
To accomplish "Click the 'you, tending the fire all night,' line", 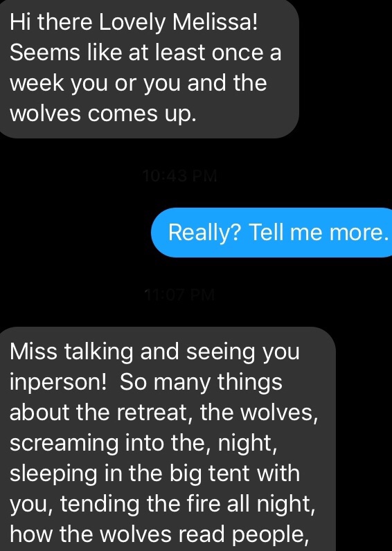I will 163,505.
